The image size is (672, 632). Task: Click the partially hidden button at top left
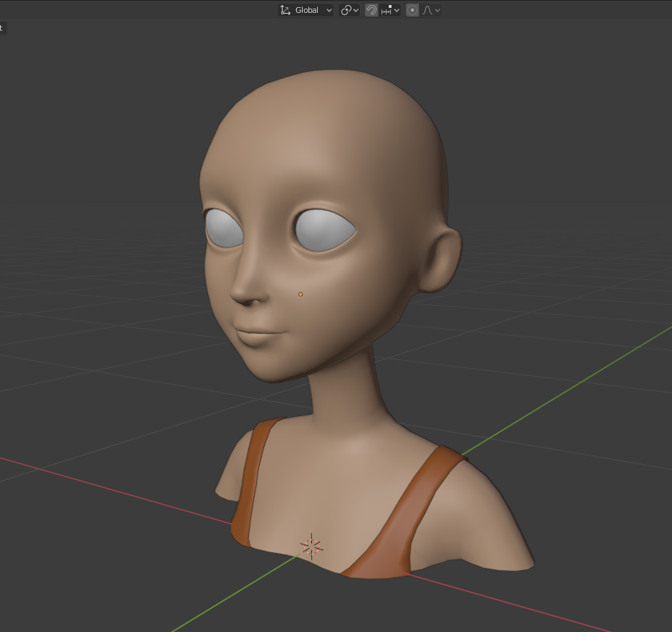tap(2, 28)
